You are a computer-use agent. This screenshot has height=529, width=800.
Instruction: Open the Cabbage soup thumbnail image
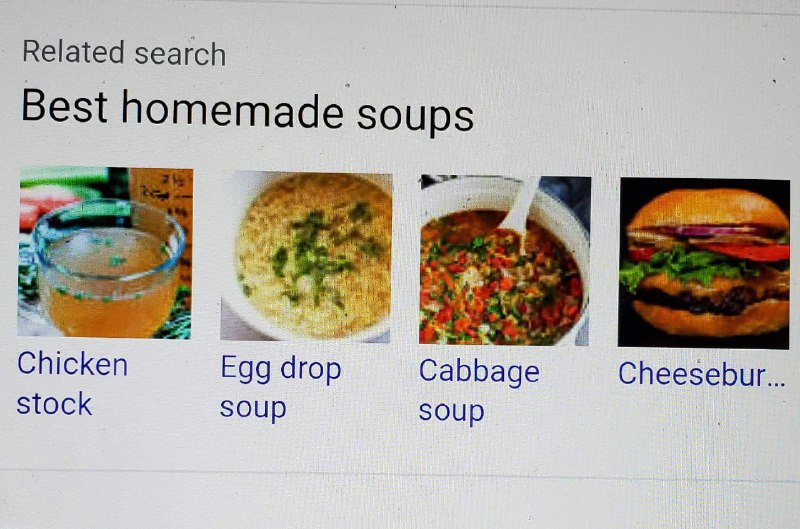coord(505,260)
